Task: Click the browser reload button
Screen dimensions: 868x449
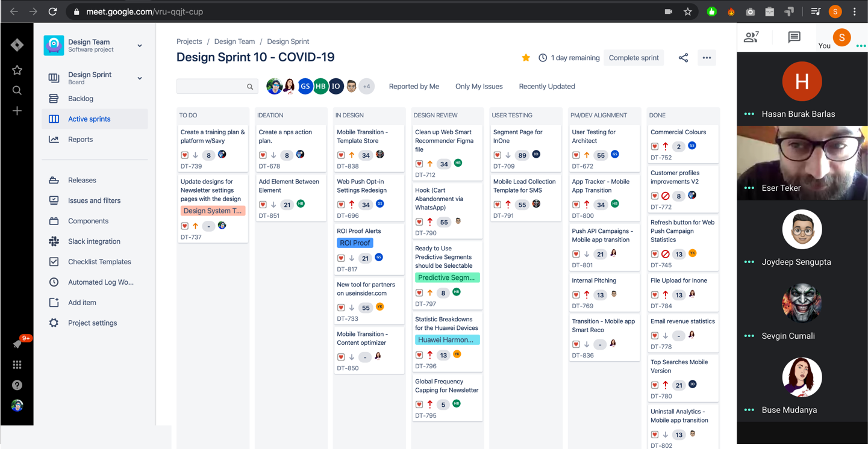Action: point(53,11)
